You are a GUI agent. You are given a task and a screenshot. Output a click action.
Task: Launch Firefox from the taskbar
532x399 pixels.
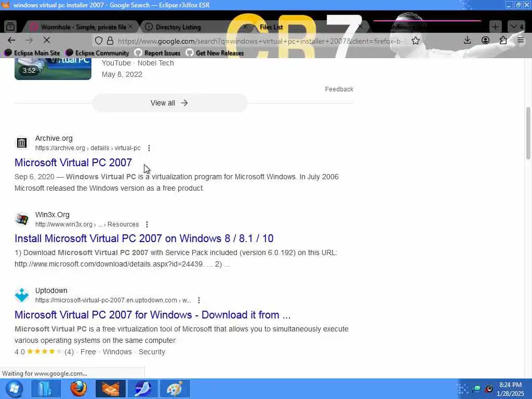(x=78, y=389)
